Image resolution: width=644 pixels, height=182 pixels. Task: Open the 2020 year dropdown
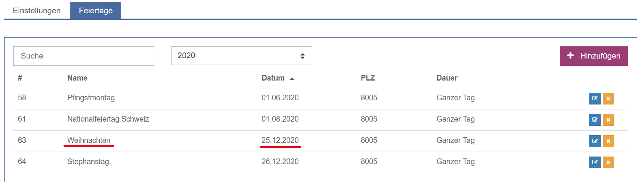tap(241, 56)
